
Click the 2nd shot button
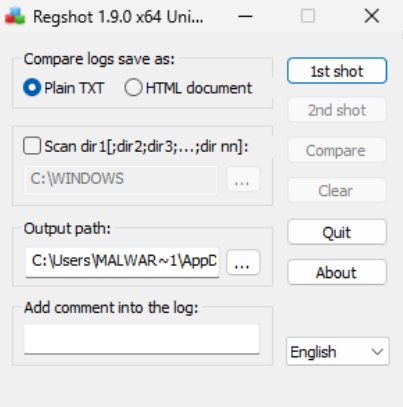click(x=337, y=110)
